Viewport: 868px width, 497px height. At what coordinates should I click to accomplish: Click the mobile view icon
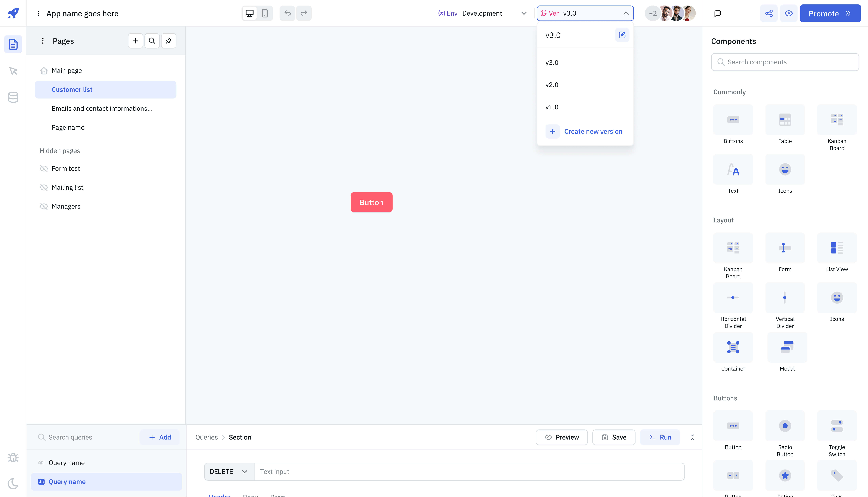(x=265, y=13)
